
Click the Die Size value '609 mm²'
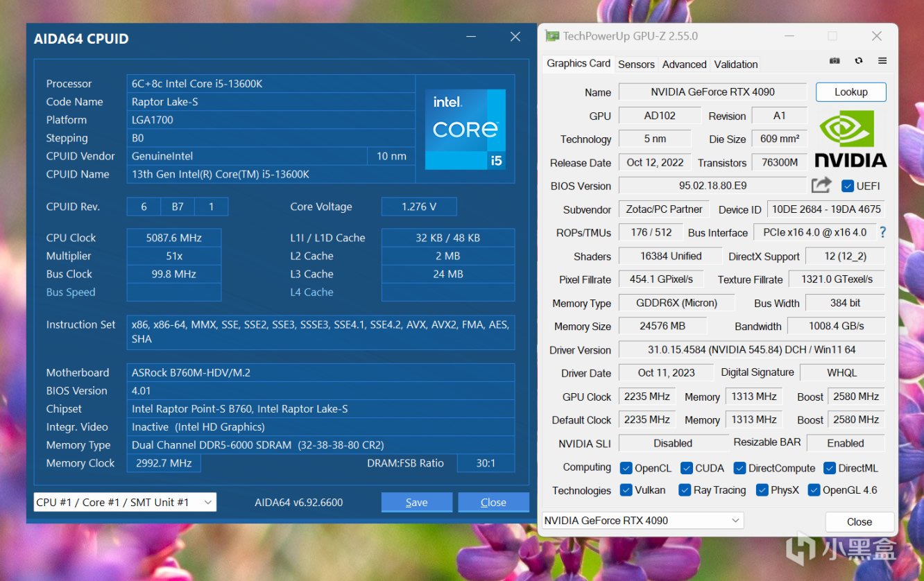(780, 139)
